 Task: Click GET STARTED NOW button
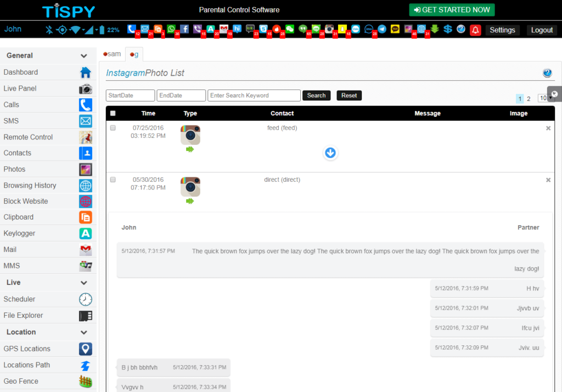452,10
